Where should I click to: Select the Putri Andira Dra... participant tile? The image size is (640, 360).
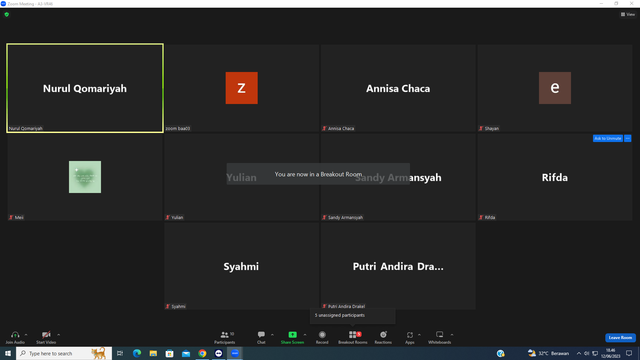pos(398,266)
